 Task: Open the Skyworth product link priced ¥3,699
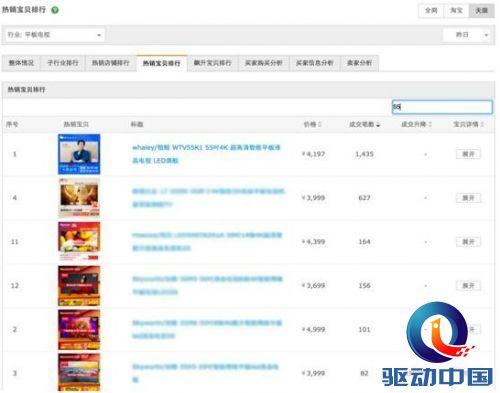[207, 285]
